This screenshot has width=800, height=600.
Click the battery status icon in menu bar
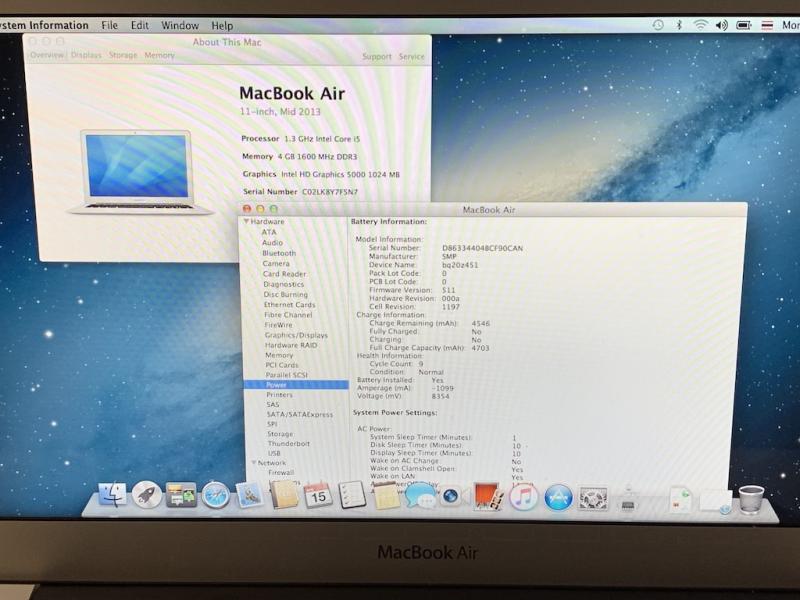click(x=744, y=24)
